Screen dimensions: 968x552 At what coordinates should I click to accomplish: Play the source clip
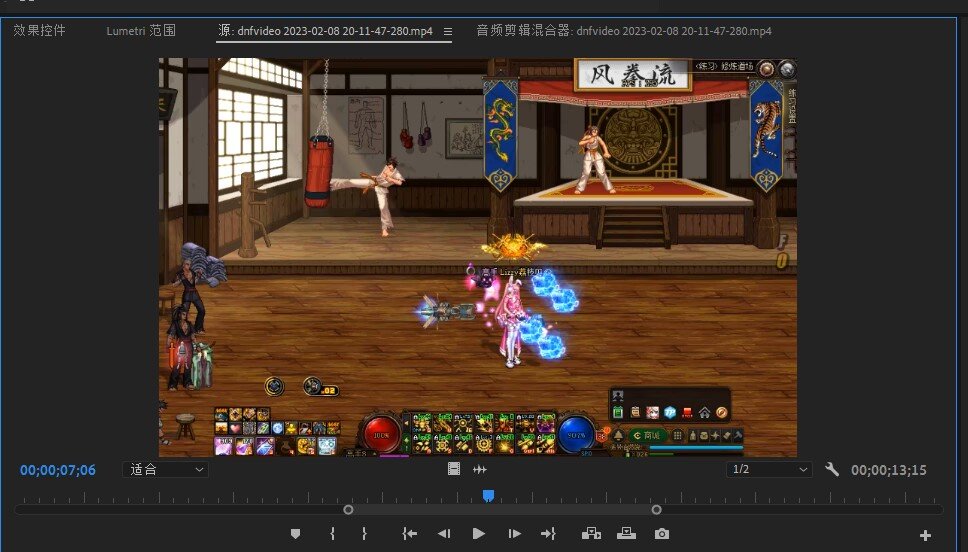[478, 533]
